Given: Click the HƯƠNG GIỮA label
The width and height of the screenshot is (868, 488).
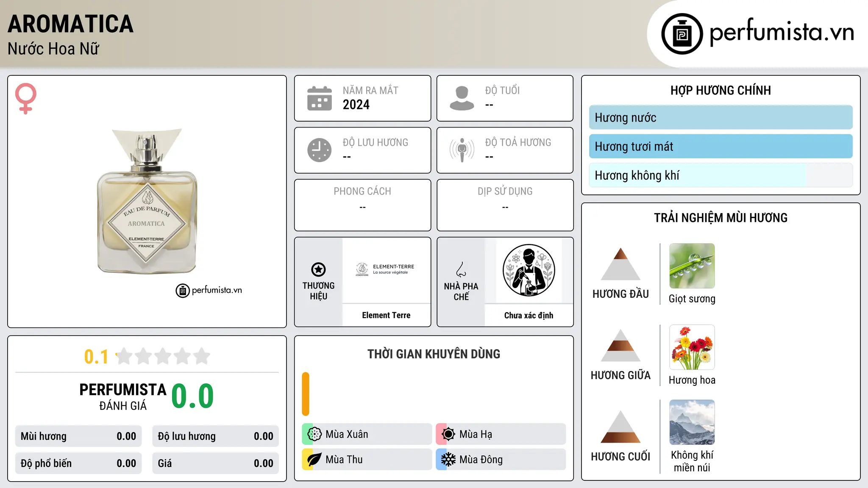Looking at the screenshot, I should tap(620, 375).
